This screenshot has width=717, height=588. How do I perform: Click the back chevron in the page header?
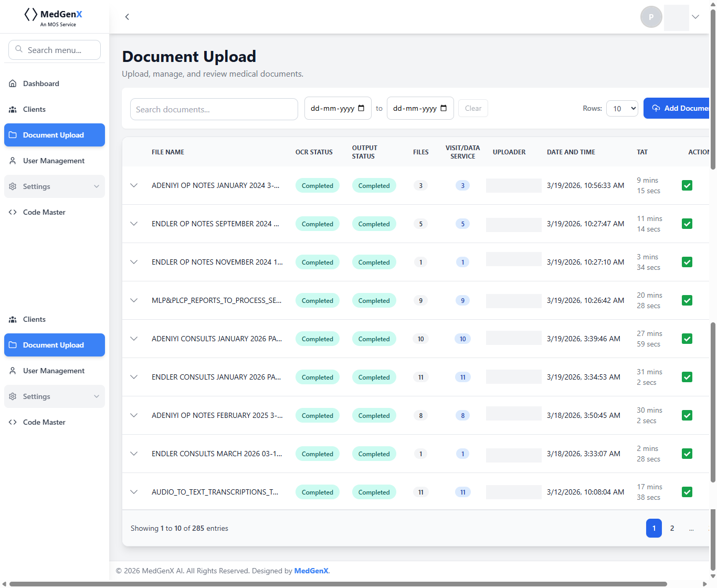tap(127, 17)
